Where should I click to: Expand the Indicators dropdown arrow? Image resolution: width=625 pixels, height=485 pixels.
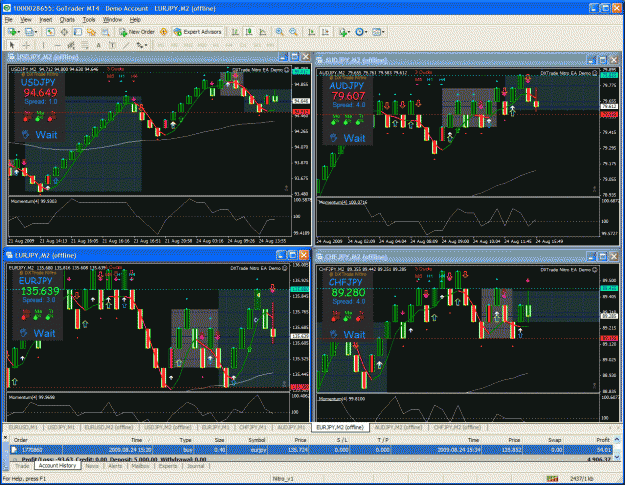point(349,32)
